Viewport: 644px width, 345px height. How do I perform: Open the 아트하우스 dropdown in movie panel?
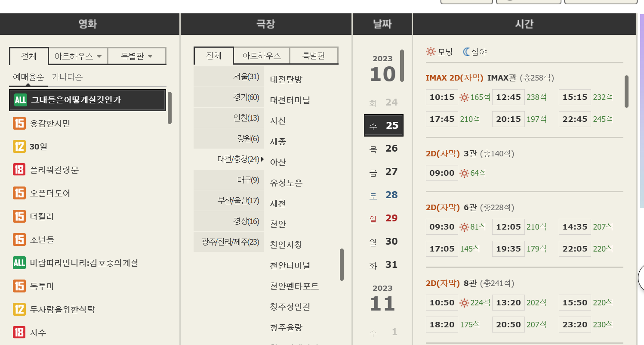[78, 56]
